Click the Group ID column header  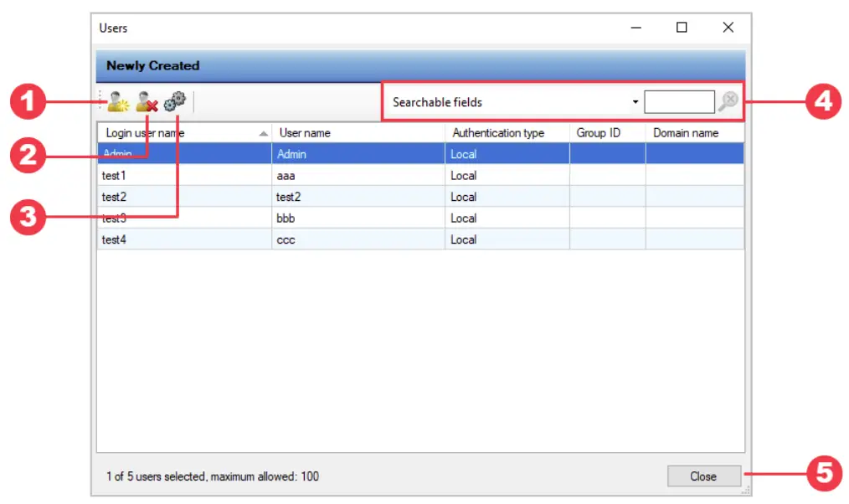click(607, 133)
